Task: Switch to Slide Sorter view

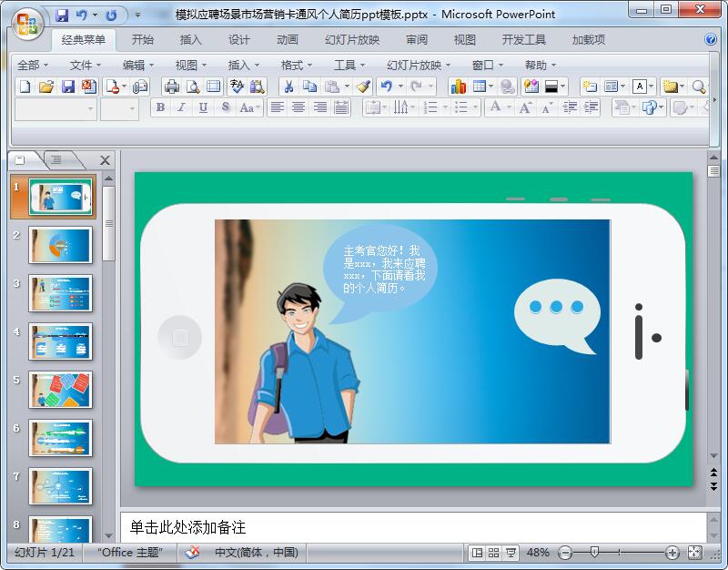Action: point(493,553)
